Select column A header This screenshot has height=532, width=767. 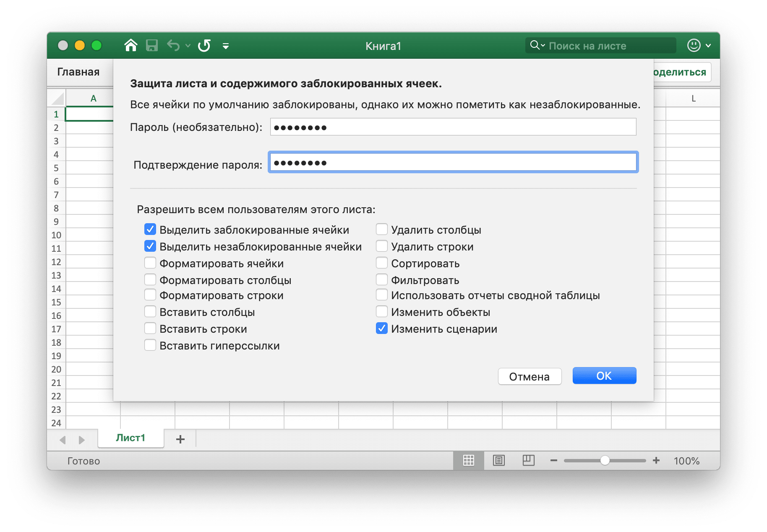[93, 99]
